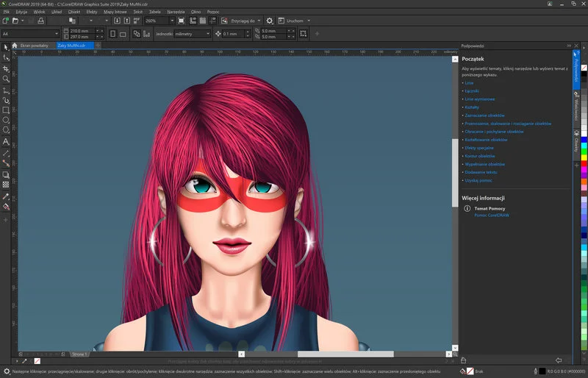Expand the Przyciągaj do dropdown
This screenshot has width=588, height=378.
click(x=259, y=21)
